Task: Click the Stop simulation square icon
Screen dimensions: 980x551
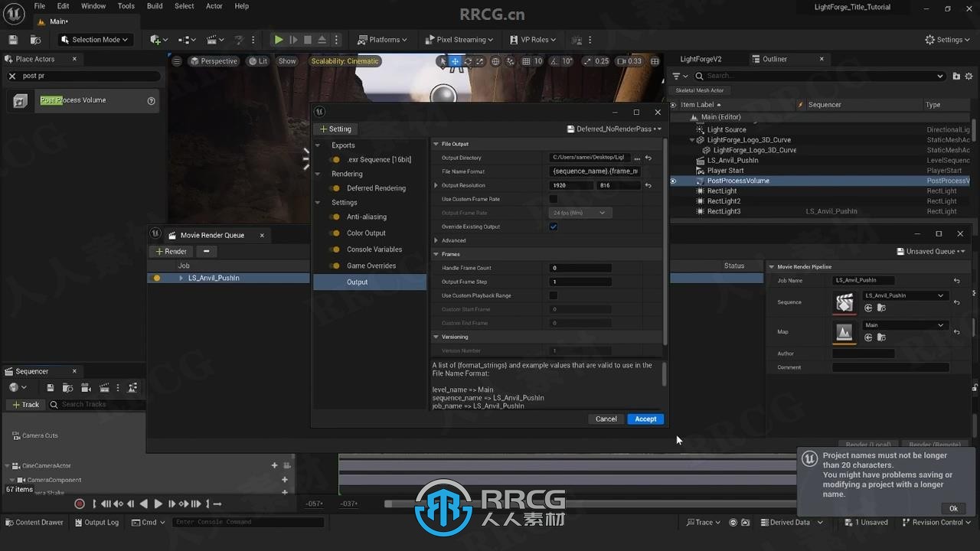Action: coord(308,40)
